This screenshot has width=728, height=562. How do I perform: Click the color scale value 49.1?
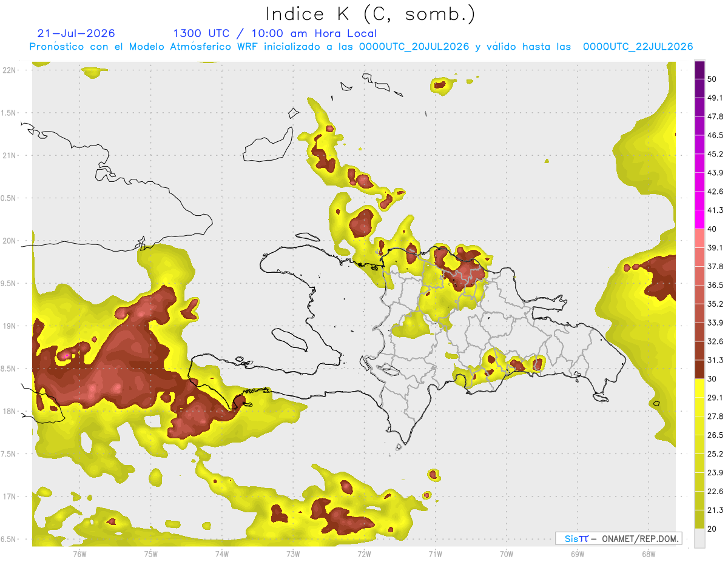(x=715, y=98)
